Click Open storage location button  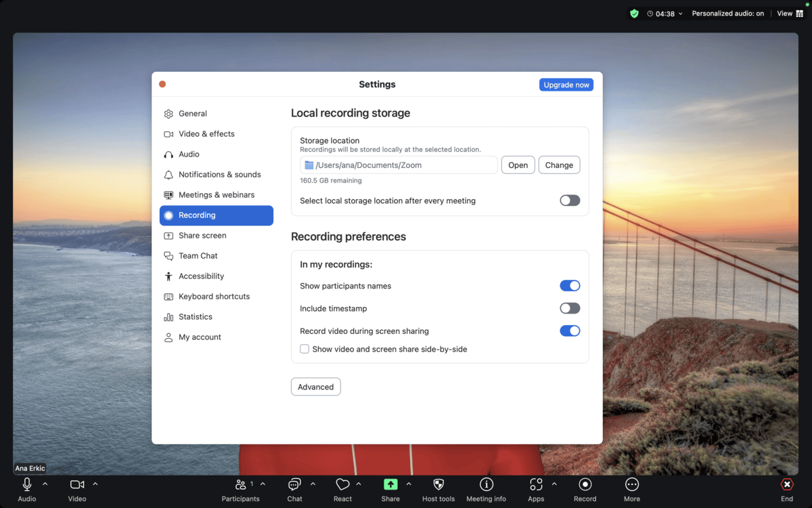point(518,165)
